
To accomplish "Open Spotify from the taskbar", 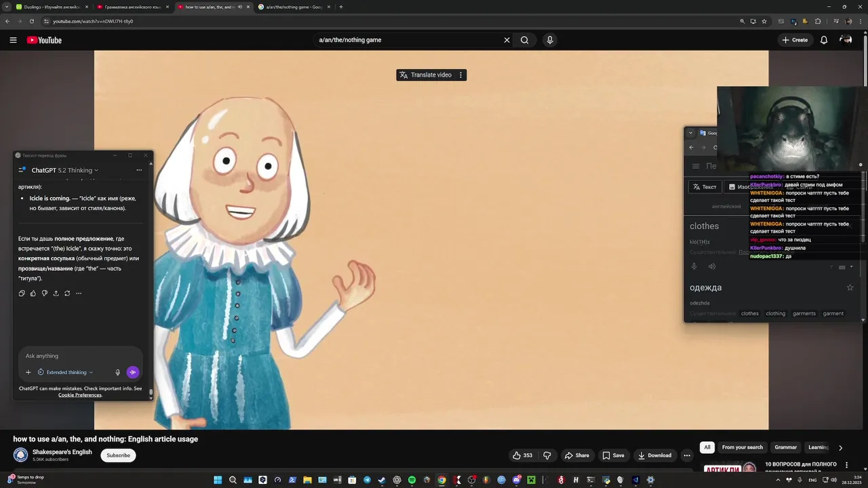I will tap(412, 480).
